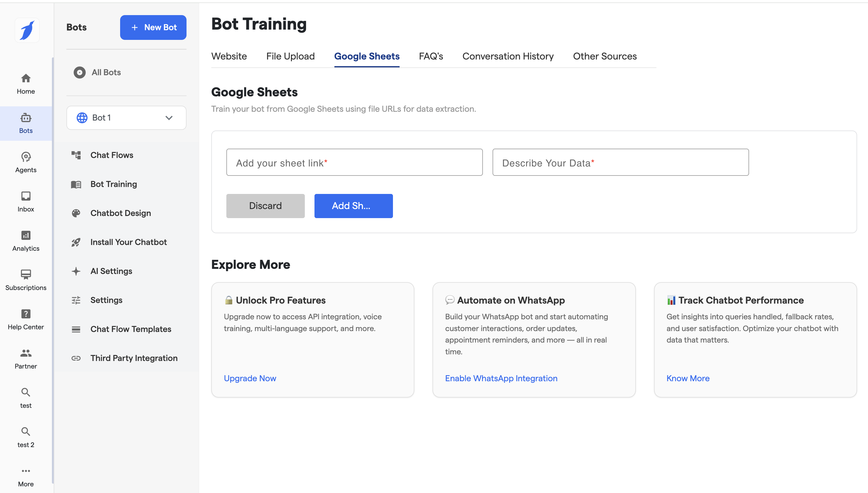Viewport: 868px width, 493px height.
Task: Click the Upgrade Now link
Action: [x=250, y=378]
